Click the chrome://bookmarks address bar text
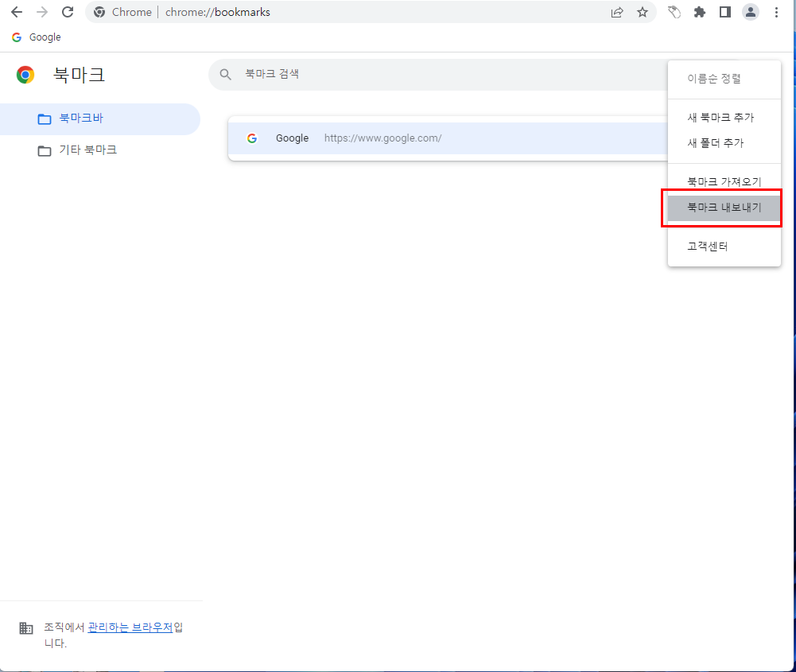The width and height of the screenshot is (796, 672). coord(218,12)
